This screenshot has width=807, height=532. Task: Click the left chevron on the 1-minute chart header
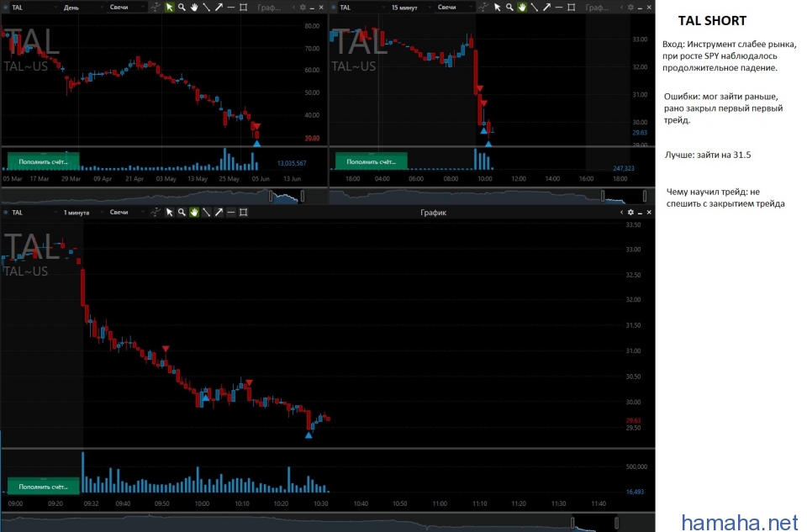pyautogui.click(x=622, y=212)
